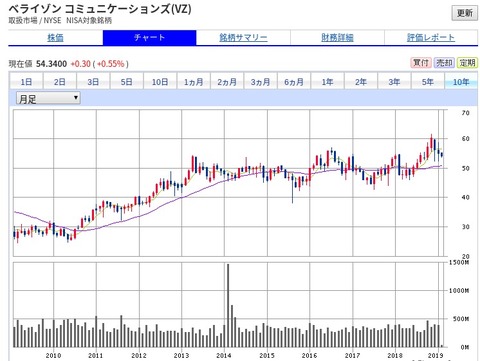Select the チャート tab
Image resolution: width=480 pixels, height=361 pixels.
pyautogui.click(x=149, y=37)
